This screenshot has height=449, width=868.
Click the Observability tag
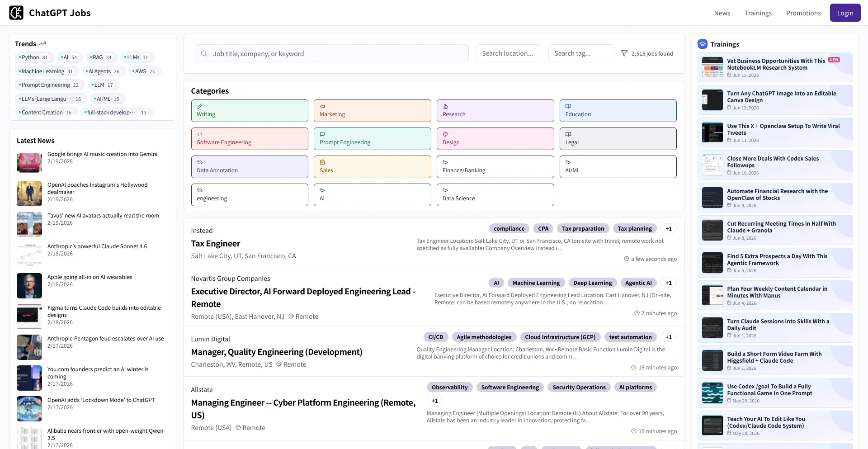tap(449, 388)
